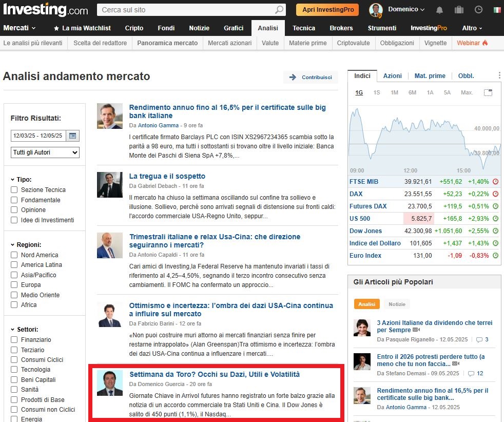504x422 pixels.
Task: Open Antonio Gamma author link in the analysis list
Action: [x=158, y=125]
